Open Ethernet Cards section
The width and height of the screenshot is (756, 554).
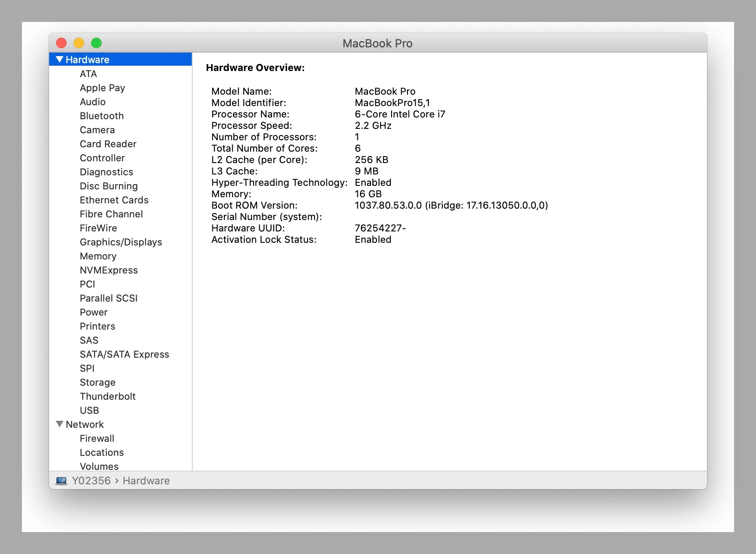tap(114, 200)
